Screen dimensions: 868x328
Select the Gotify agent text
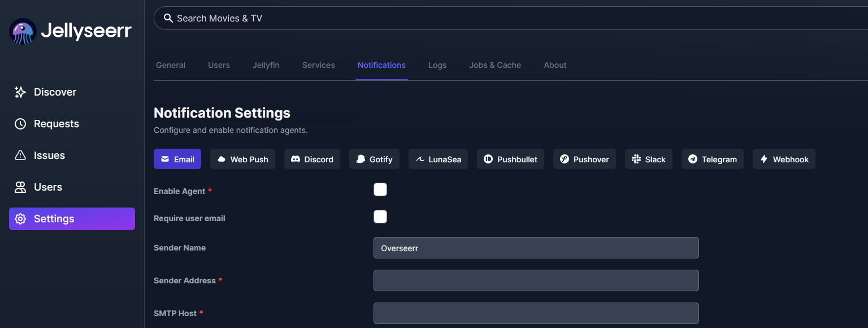tap(381, 159)
